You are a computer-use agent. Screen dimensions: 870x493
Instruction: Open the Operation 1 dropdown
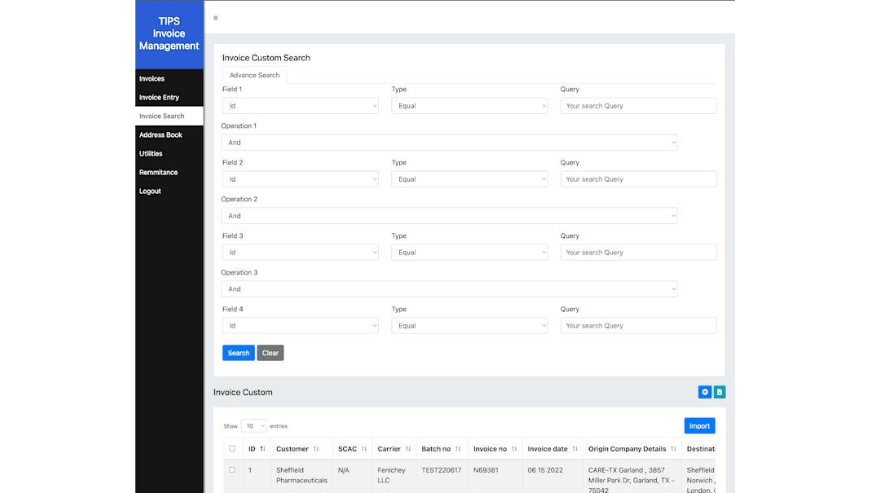point(449,143)
